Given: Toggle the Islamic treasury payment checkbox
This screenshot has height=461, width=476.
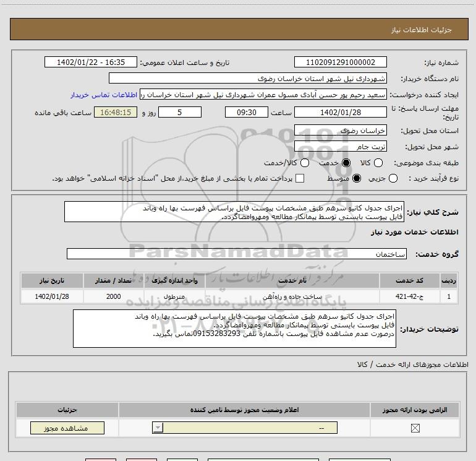Looking at the screenshot, I should tap(300, 178).
